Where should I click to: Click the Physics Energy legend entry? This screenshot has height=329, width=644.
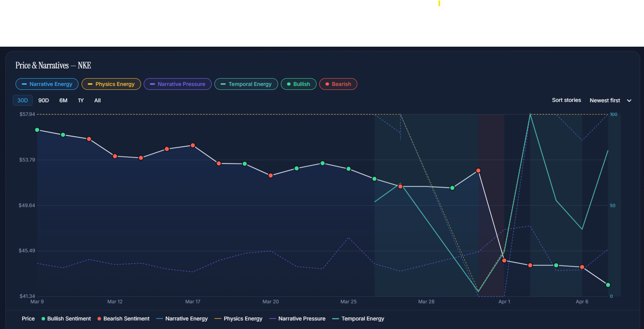[x=238, y=318]
